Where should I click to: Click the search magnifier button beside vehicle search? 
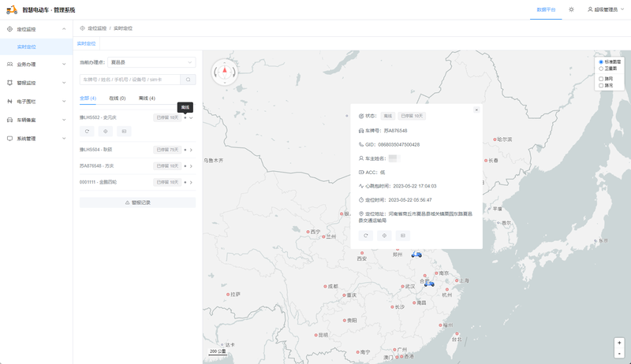(x=189, y=80)
